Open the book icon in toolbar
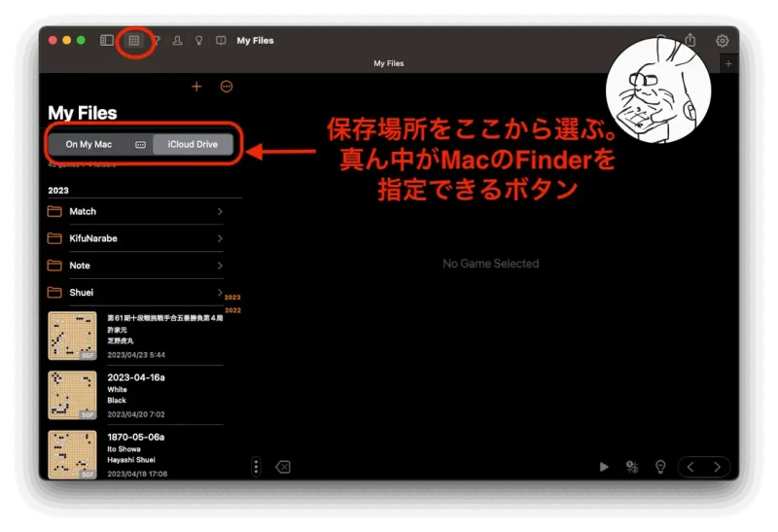This screenshot has width=778, height=532. point(221,41)
